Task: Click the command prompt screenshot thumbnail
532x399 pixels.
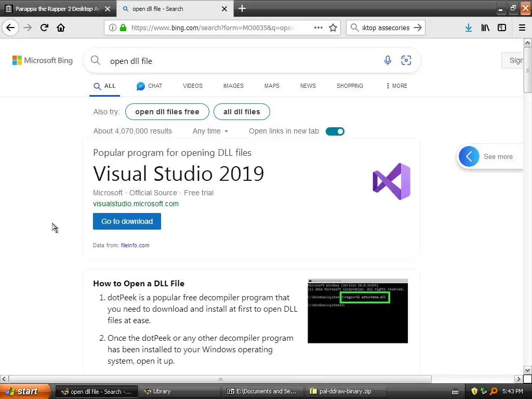Action: point(357,311)
